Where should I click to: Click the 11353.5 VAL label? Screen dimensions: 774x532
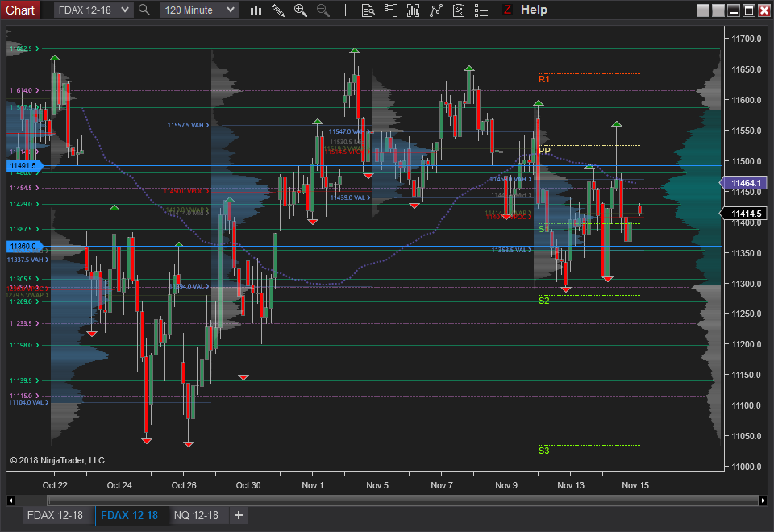(511, 250)
